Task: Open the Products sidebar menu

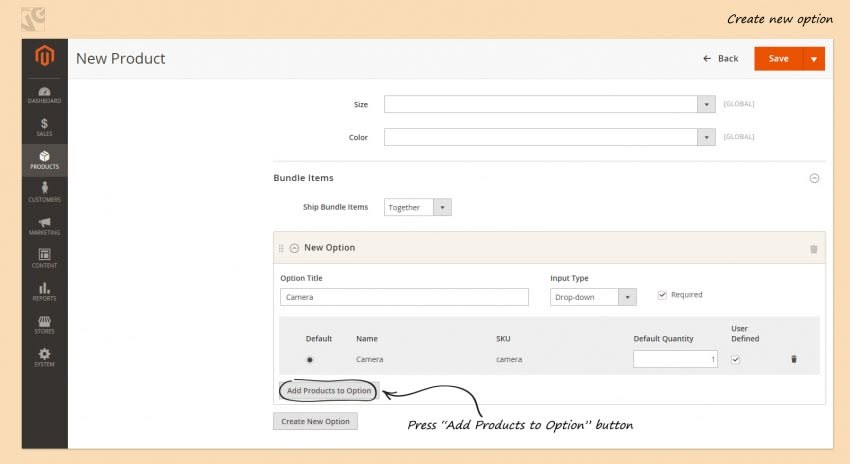Action: (x=44, y=160)
